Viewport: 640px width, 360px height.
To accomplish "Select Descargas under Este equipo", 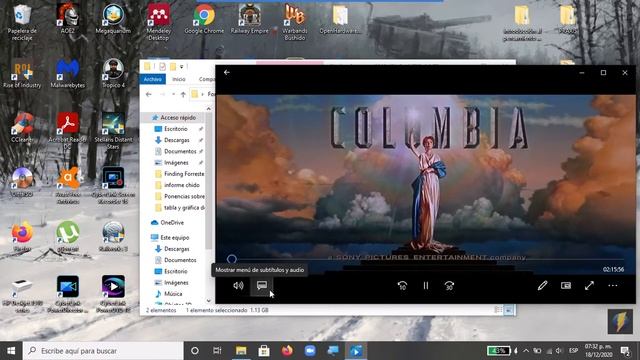I will [176, 249].
